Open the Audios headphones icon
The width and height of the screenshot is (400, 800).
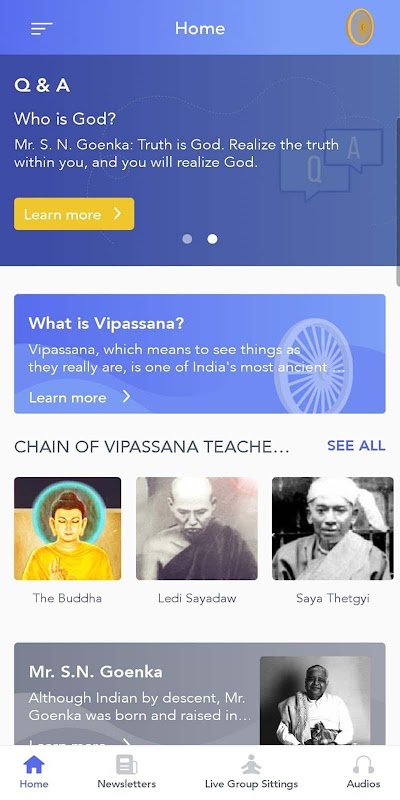(363, 764)
